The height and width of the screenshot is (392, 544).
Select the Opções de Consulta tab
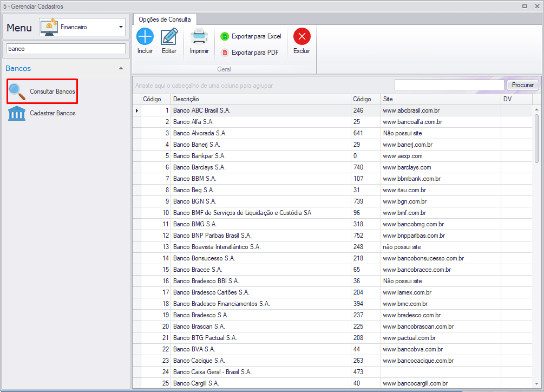pos(165,19)
